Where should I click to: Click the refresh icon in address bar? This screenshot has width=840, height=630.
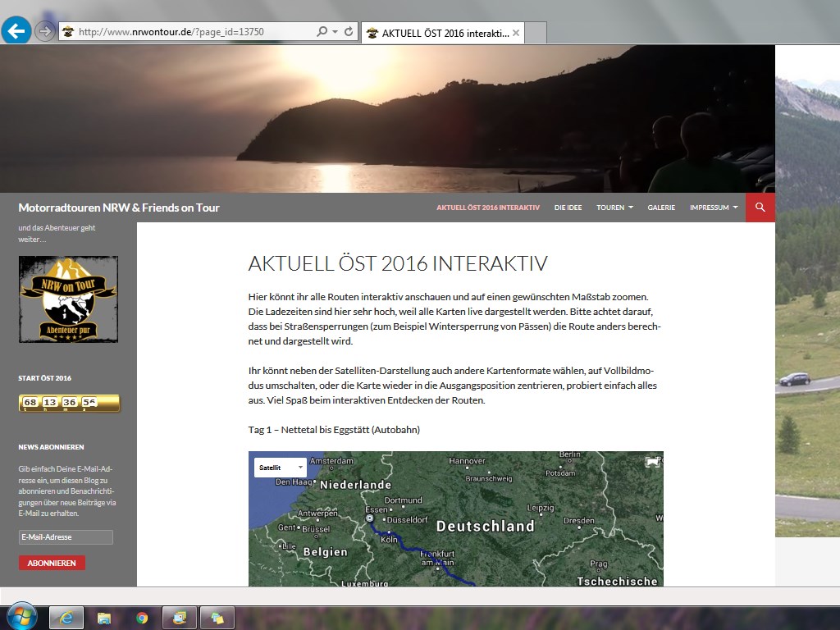pos(349,32)
